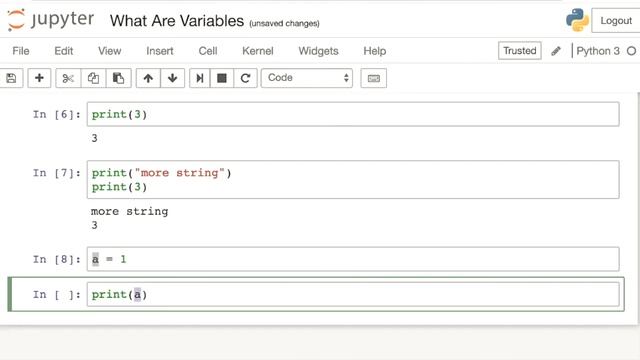
Task: Click the Python logo icon
Action: click(x=577, y=20)
